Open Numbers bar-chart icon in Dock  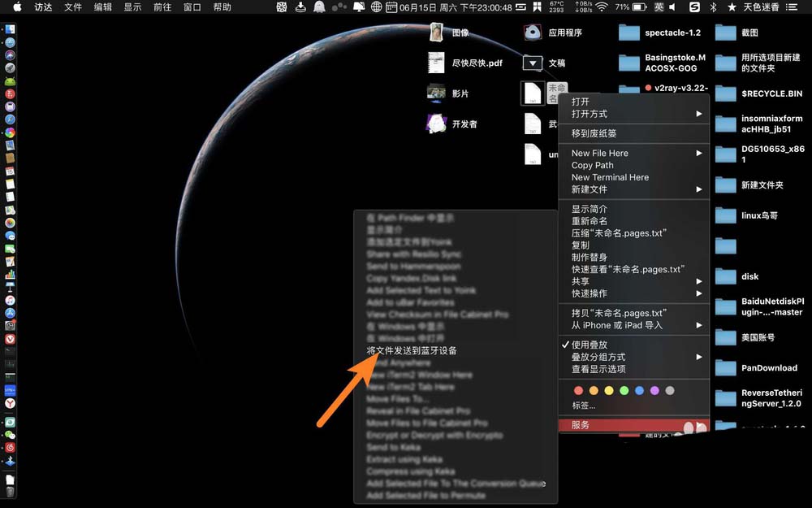(10, 275)
